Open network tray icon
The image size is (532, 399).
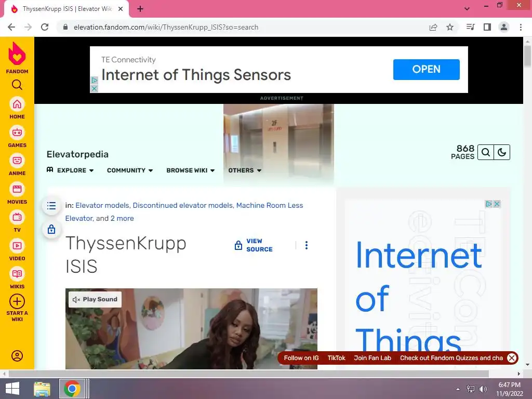click(x=471, y=389)
